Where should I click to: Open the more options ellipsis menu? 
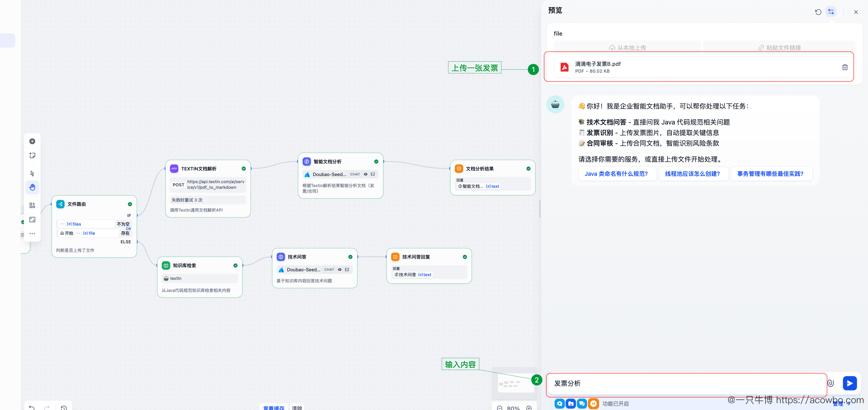(32, 233)
